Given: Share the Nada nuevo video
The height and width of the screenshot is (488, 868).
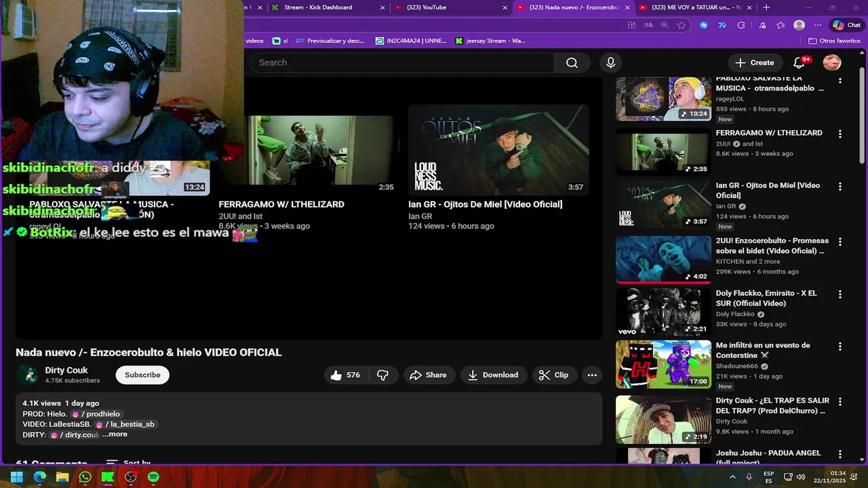Looking at the screenshot, I should (x=429, y=375).
